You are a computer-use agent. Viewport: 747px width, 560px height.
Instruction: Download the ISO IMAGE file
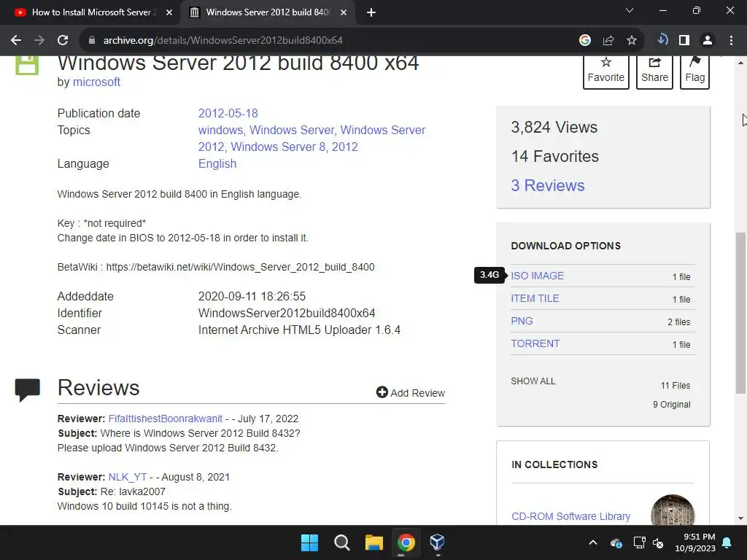[x=538, y=276]
